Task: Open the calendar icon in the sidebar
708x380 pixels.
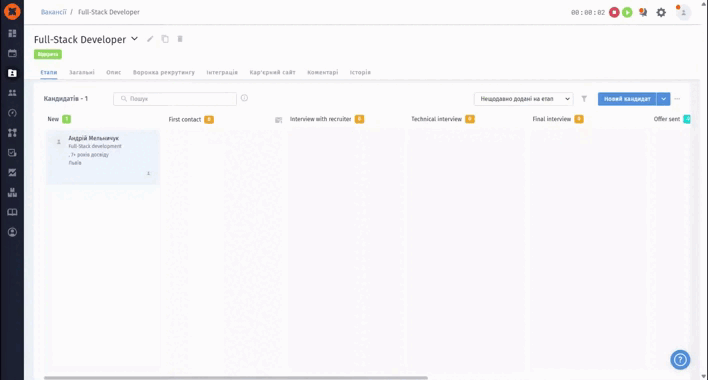Action: click(x=12, y=53)
